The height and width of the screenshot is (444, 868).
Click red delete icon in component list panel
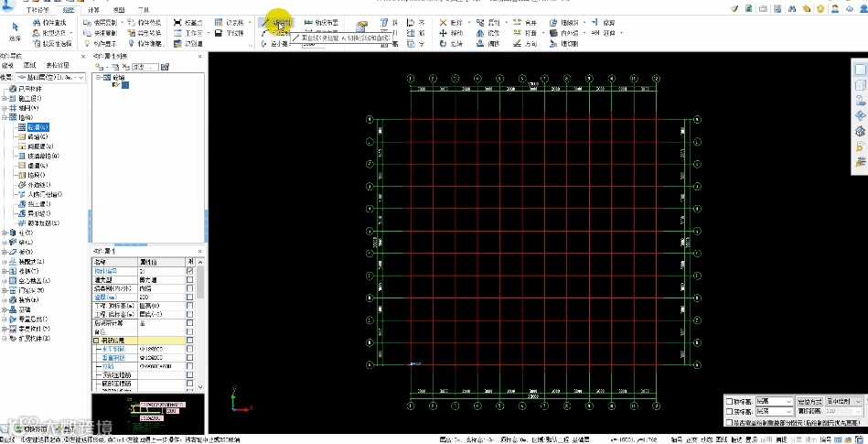[125, 67]
